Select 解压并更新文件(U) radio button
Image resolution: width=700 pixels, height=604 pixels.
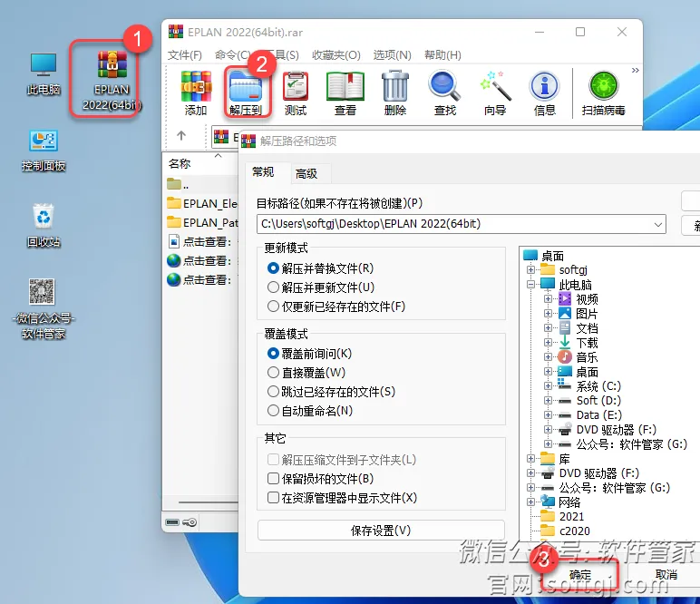click(x=273, y=287)
